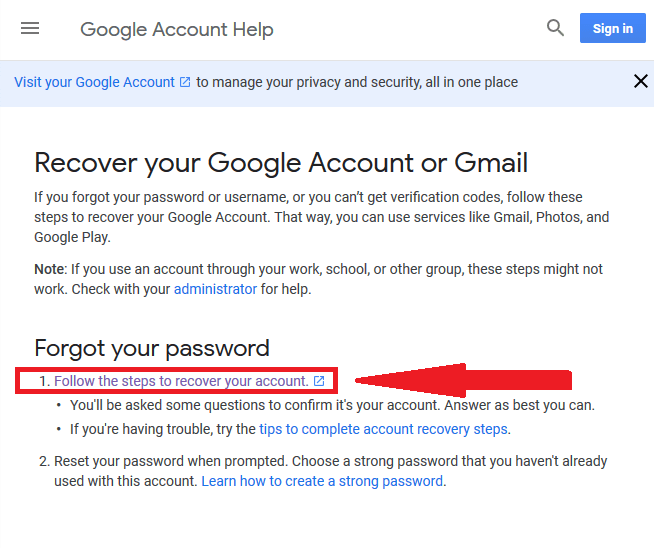Click Learn how to create a strong password
The height and width of the screenshot is (548, 654).
click(x=322, y=481)
